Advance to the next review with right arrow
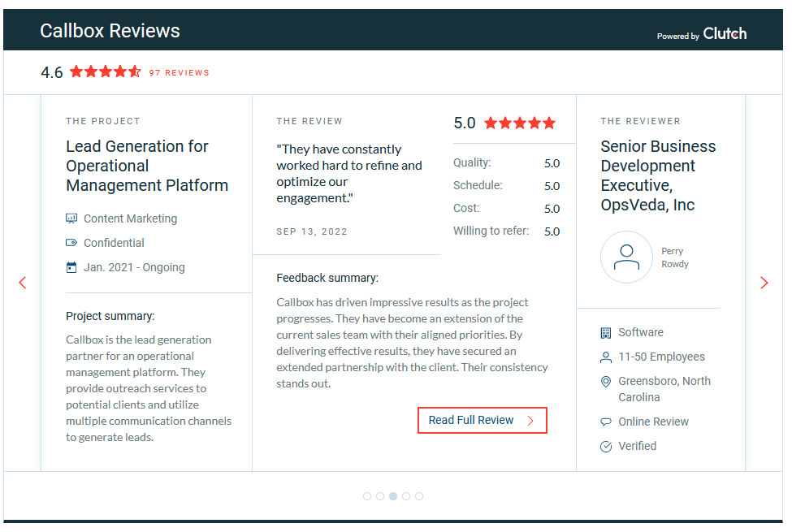Screen dimensions: 792x532 click(x=764, y=283)
